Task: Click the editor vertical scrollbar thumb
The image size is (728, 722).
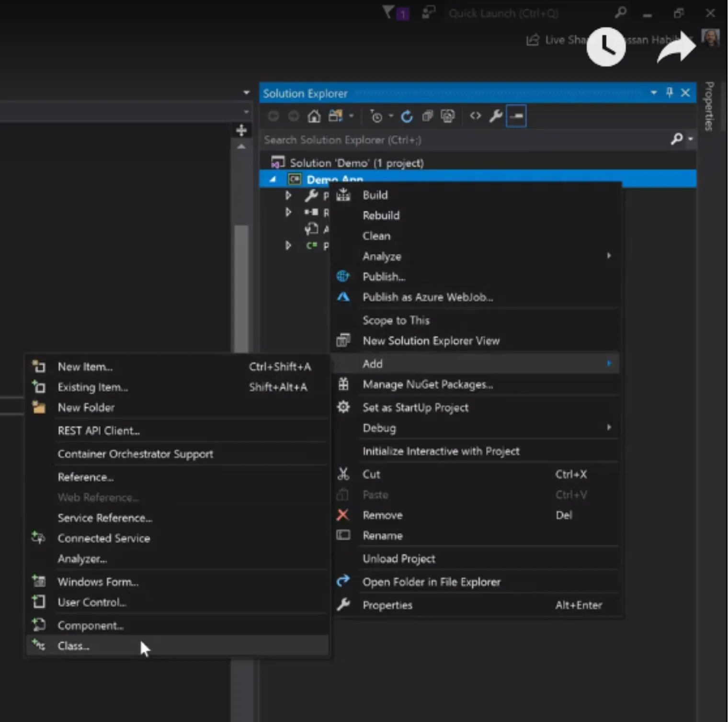Action: coord(241,288)
